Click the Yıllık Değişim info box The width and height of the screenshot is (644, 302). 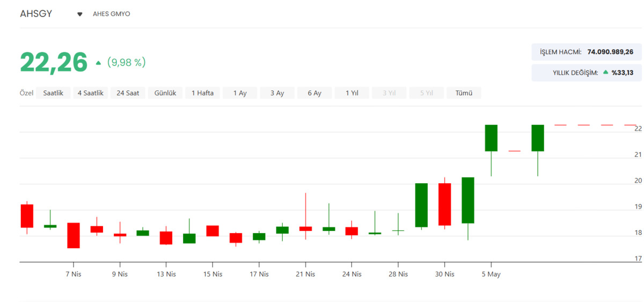click(x=587, y=73)
